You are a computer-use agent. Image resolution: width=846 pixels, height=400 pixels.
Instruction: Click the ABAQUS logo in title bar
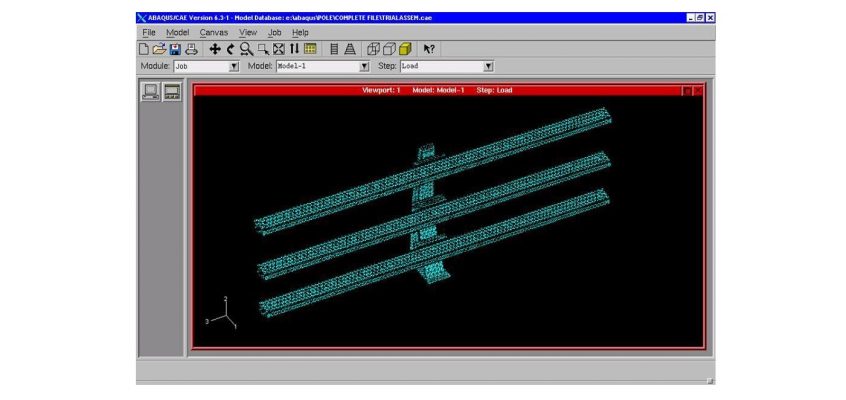[x=142, y=18]
